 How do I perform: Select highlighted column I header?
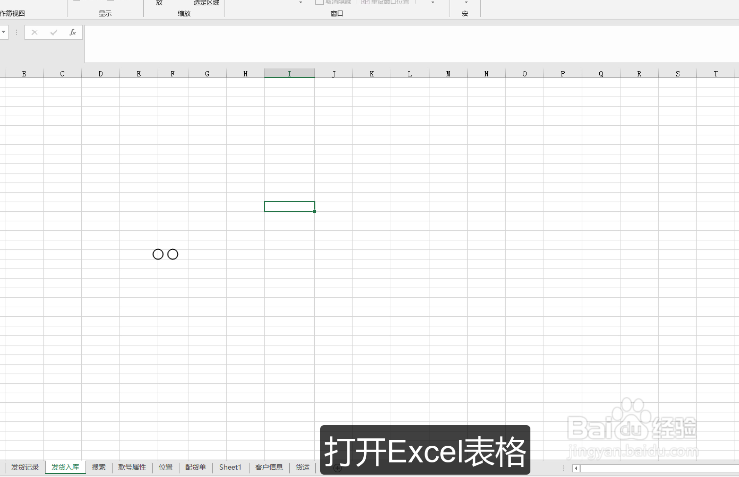tap(289, 74)
